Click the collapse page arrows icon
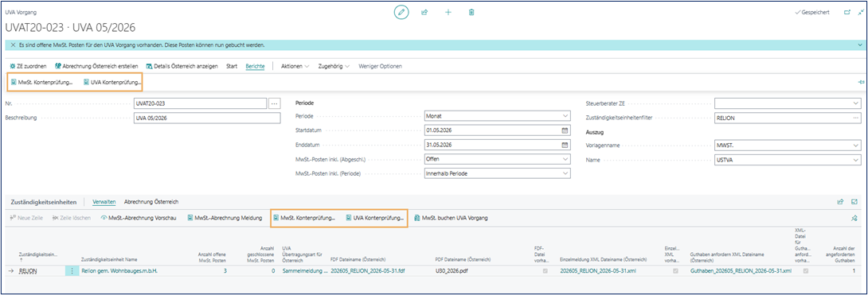Viewport: 868px width, 295px height. pyautogui.click(x=860, y=12)
